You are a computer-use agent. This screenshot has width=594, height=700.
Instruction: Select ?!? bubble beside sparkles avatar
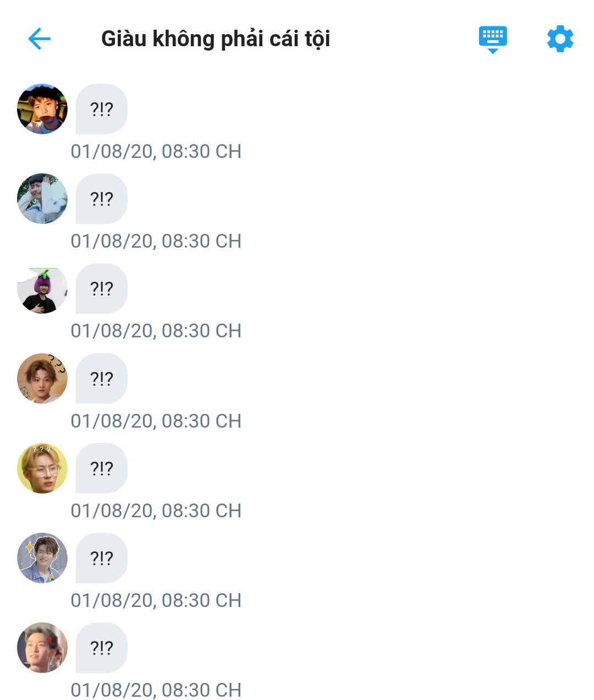(x=102, y=558)
